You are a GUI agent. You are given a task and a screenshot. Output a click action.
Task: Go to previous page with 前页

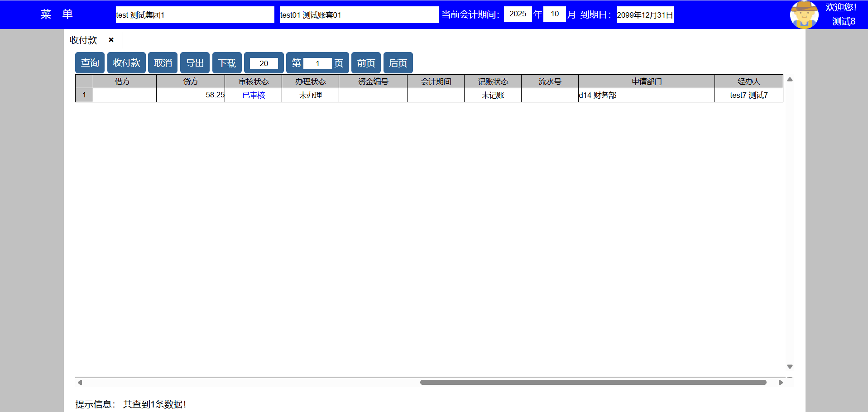(x=366, y=63)
